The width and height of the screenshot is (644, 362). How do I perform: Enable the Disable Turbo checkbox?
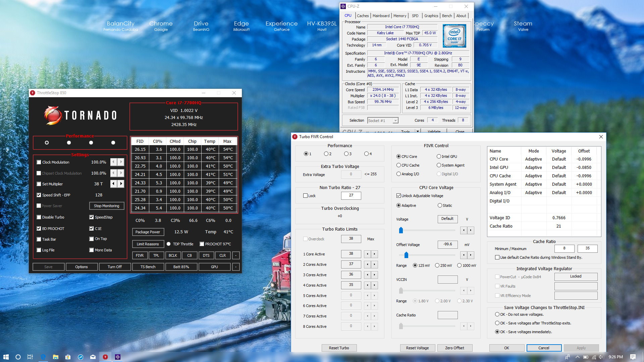coord(39,217)
